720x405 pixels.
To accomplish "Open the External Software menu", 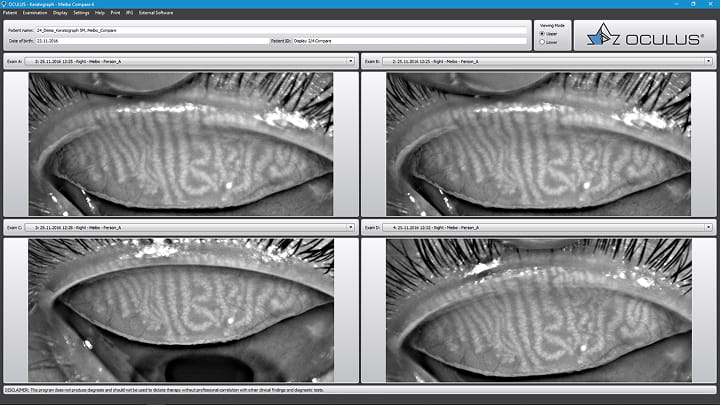I will tap(155, 13).
